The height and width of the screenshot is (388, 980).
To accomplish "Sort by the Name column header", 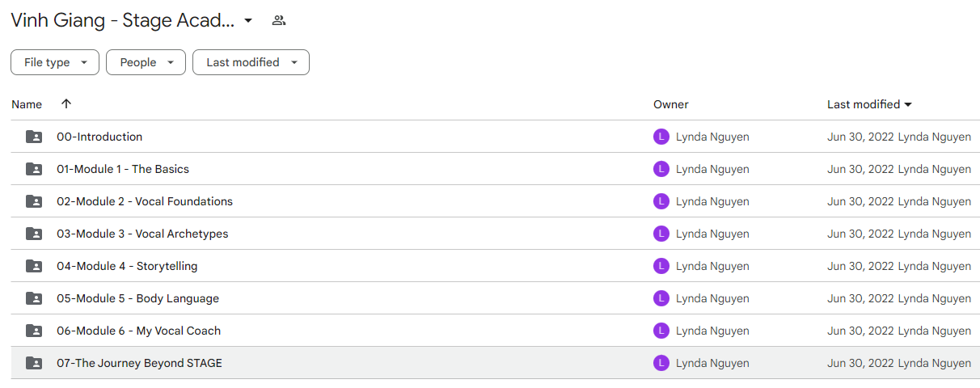I will 27,104.
